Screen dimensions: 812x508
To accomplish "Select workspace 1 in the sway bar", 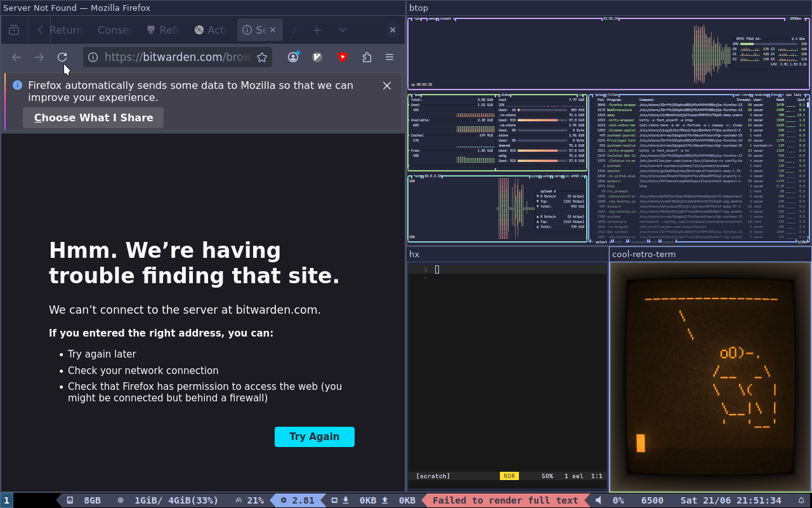I will [x=6, y=500].
